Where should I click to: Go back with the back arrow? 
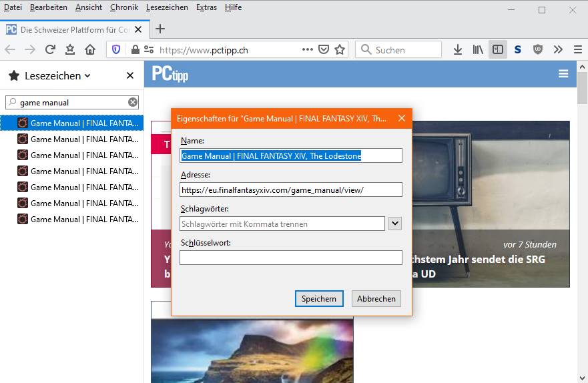pyautogui.click(x=10, y=49)
